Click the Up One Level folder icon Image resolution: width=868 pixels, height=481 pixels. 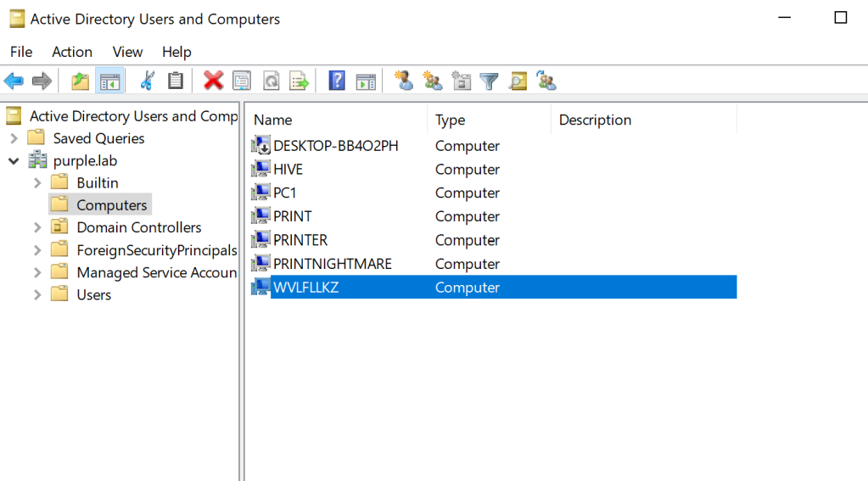point(80,81)
